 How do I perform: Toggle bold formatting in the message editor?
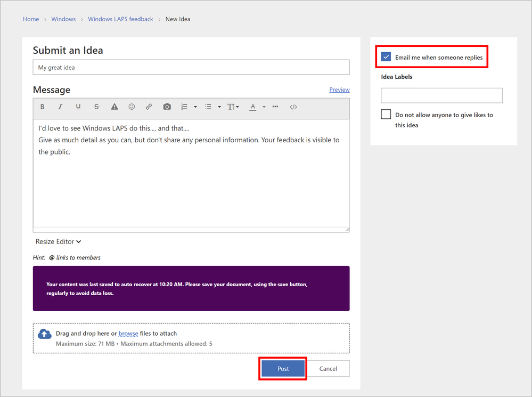43,107
